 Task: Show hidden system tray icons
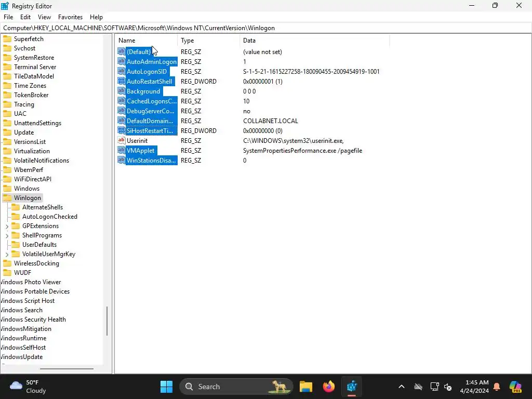(x=402, y=387)
